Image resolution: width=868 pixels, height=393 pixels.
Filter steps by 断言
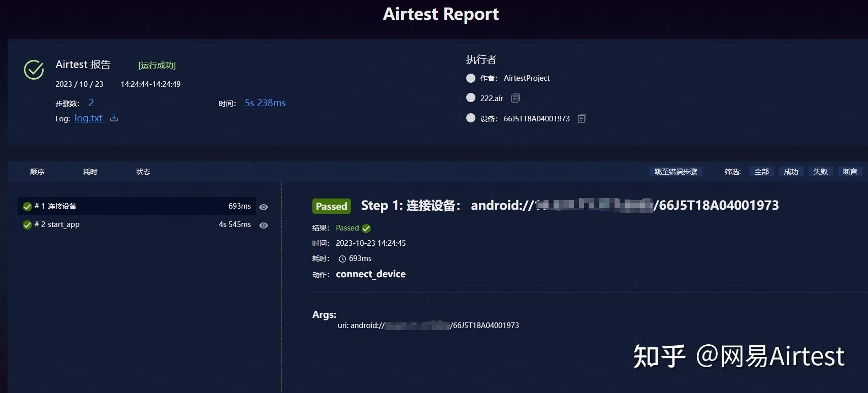point(850,172)
